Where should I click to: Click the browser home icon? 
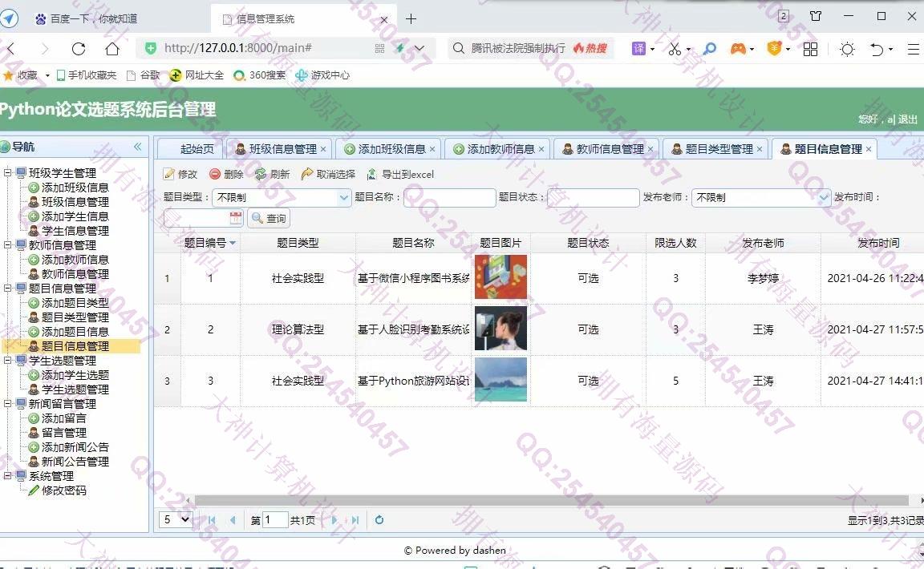tap(112, 49)
